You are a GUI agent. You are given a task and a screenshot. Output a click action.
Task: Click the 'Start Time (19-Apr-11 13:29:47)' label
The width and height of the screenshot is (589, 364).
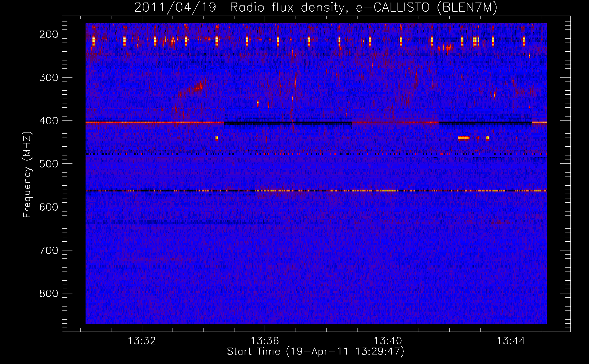pos(316,352)
